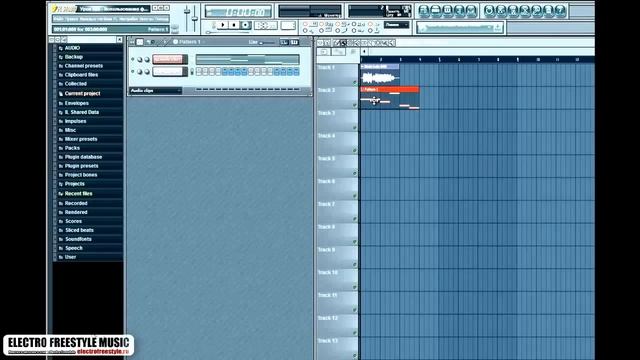Viewport: 640px width, 360px height.
Task: Open the snap selector dropdown
Action: [x=396, y=25]
